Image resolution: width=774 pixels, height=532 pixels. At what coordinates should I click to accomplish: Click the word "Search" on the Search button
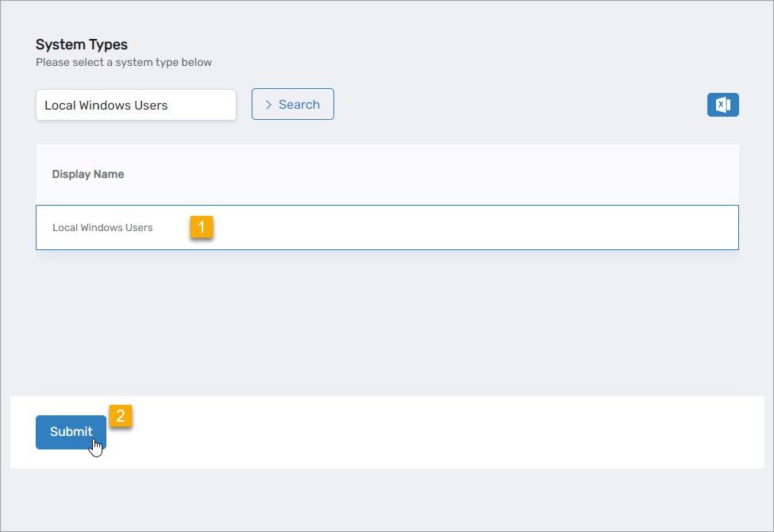click(299, 105)
